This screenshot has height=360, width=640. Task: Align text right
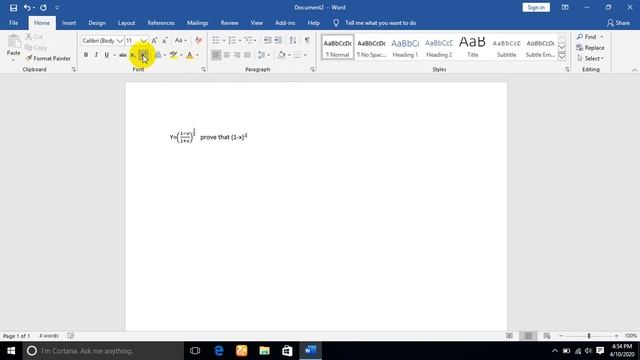coord(237,55)
